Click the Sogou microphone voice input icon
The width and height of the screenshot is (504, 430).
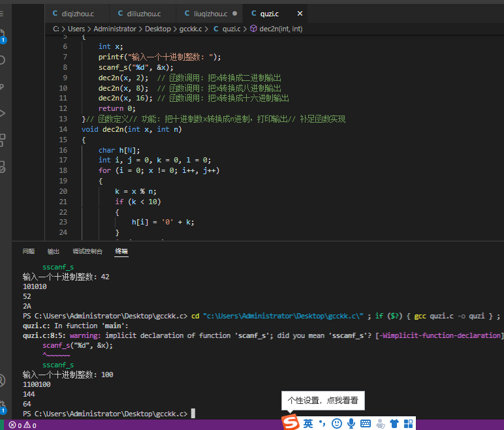pos(351,423)
